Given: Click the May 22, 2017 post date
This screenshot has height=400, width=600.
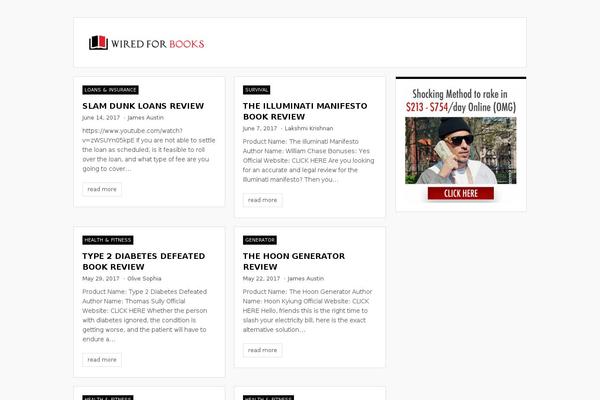Looking at the screenshot, I should point(261,278).
